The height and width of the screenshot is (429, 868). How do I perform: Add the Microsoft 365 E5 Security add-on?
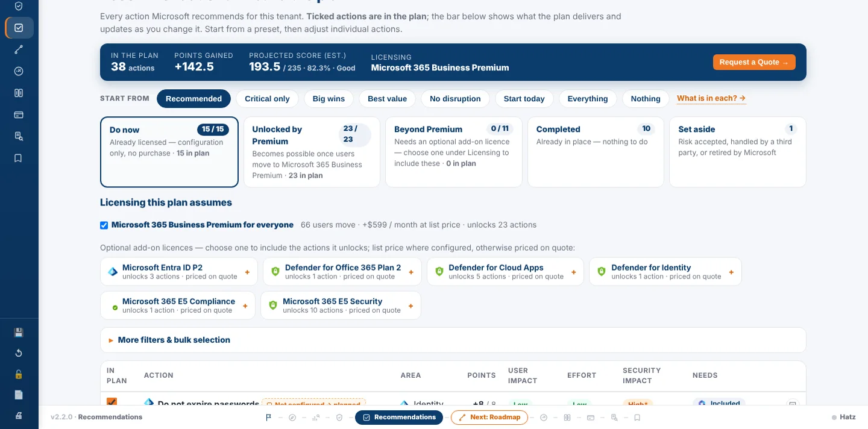point(341,305)
